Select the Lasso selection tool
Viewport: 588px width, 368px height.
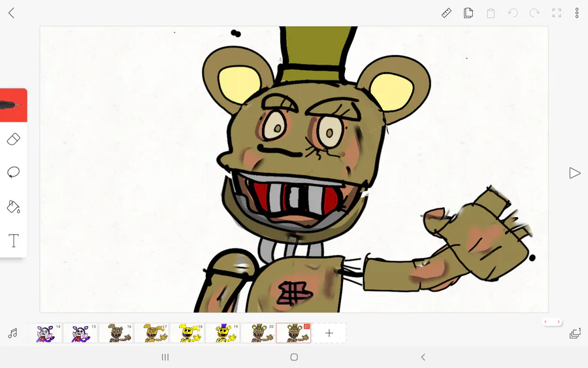click(14, 172)
